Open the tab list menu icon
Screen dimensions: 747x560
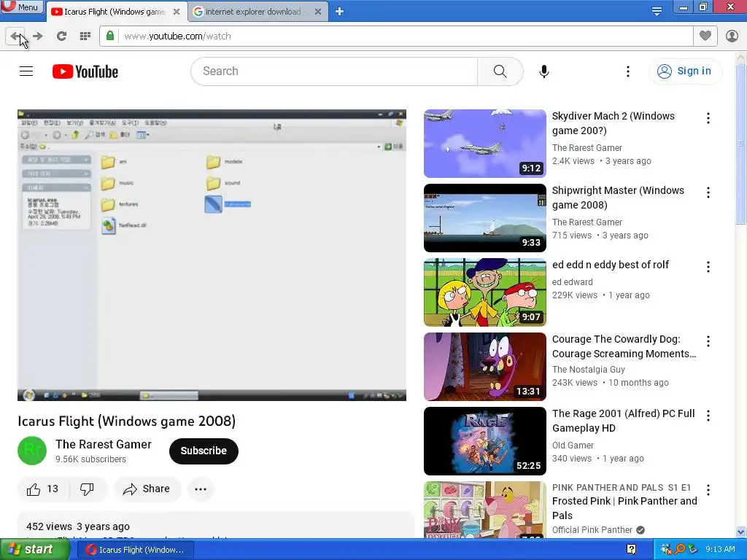point(657,12)
